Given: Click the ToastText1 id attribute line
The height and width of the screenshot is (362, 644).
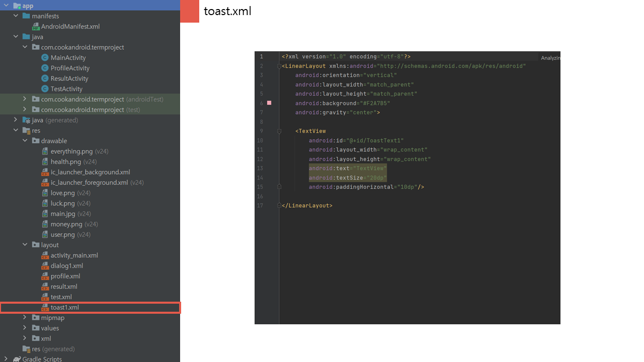Looking at the screenshot, I should pyautogui.click(x=356, y=141).
